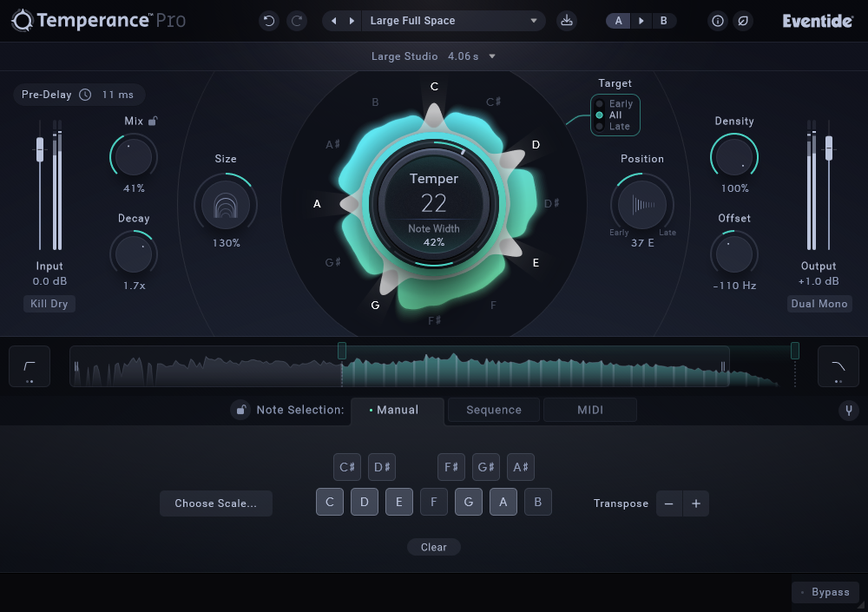Switch to the MIDI tab
The image size is (868, 612).
coord(590,410)
